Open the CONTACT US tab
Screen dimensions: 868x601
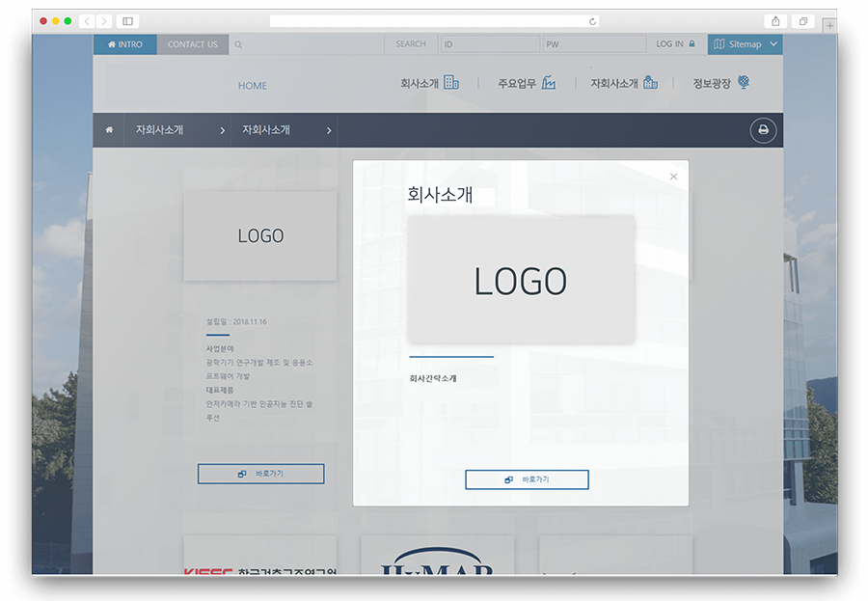[x=193, y=44]
